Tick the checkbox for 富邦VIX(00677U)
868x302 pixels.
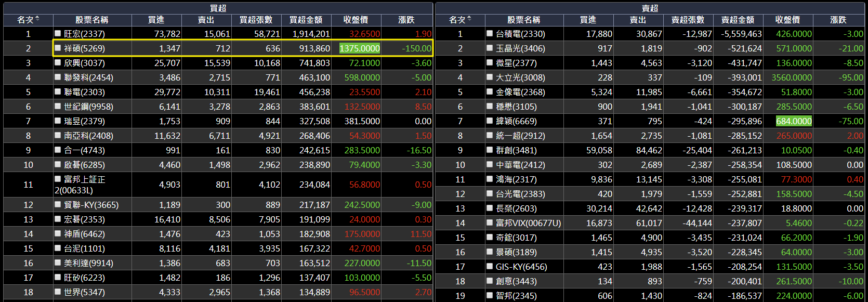[490, 222]
